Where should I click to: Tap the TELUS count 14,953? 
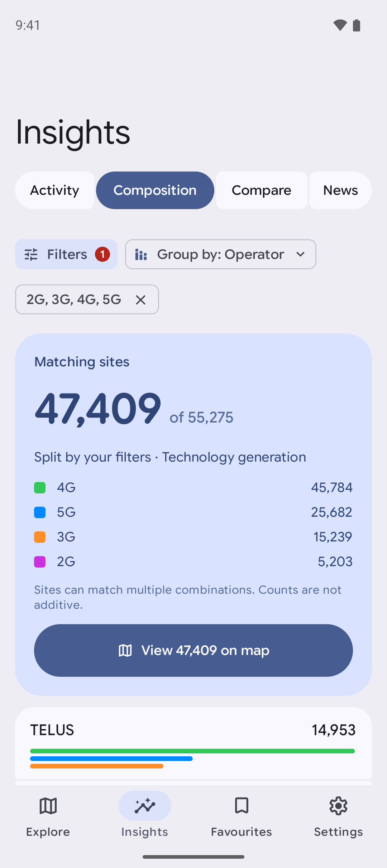click(334, 730)
